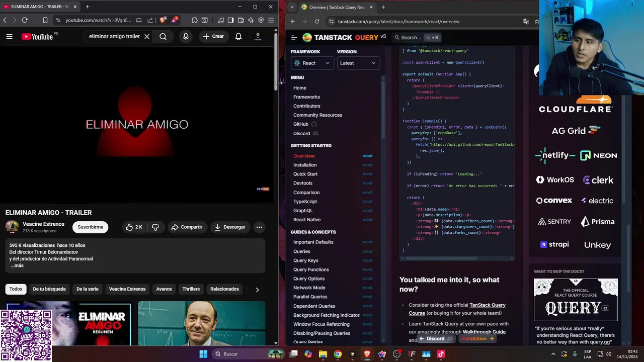Open the Version Latest dropdown

point(358,63)
